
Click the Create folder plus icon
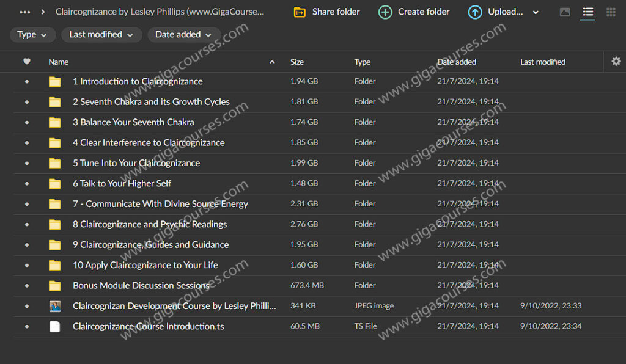click(385, 12)
